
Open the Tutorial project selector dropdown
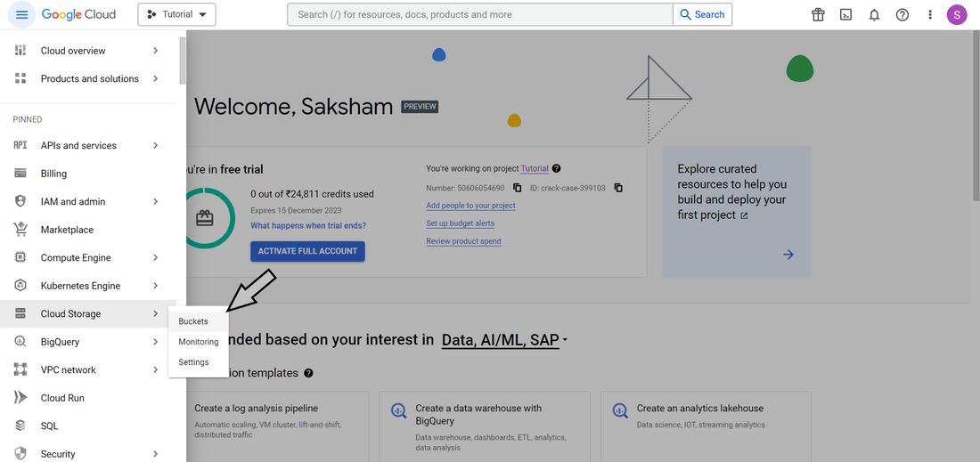coord(176,14)
